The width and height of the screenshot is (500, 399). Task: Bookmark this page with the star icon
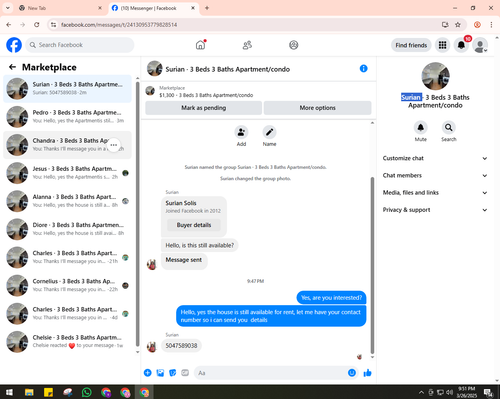point(458,25)
